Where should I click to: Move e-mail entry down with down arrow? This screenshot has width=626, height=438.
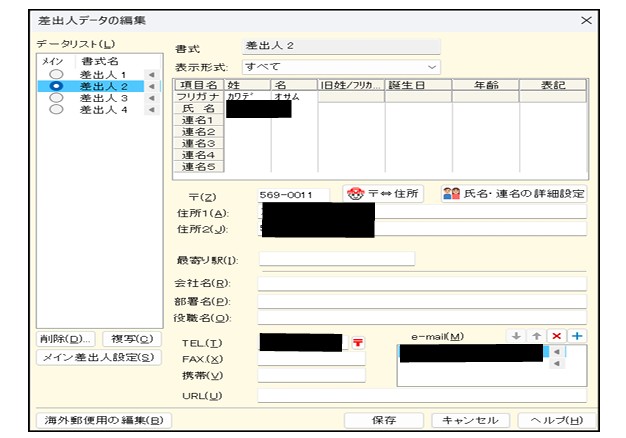(x=516, y=336)
